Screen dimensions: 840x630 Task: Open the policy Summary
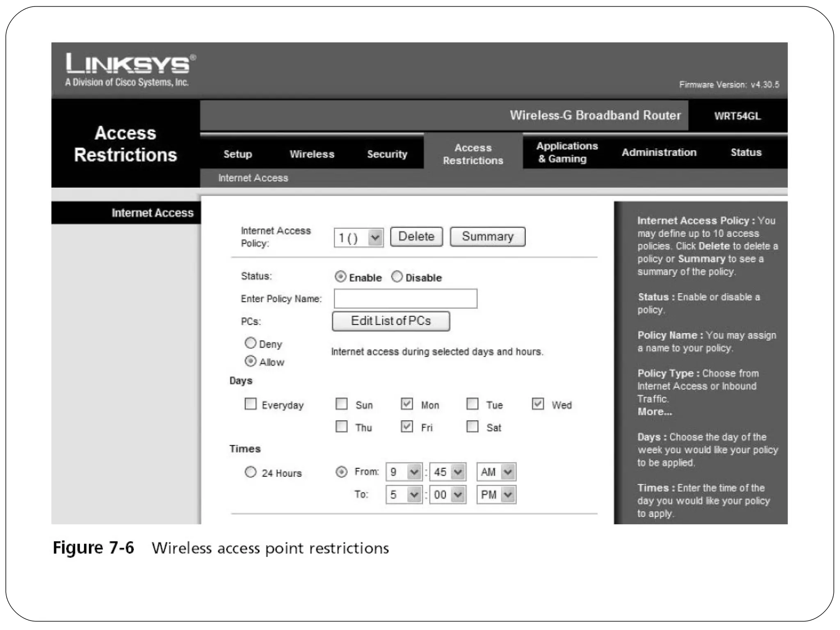(487, 237)
